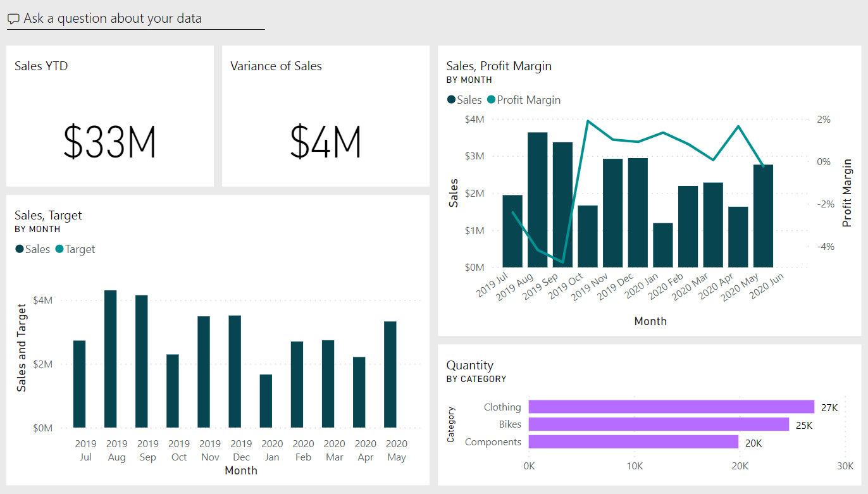
Task: Select the 2019 Oct bar in Sales, Target chart
Action: coord(173,391)
